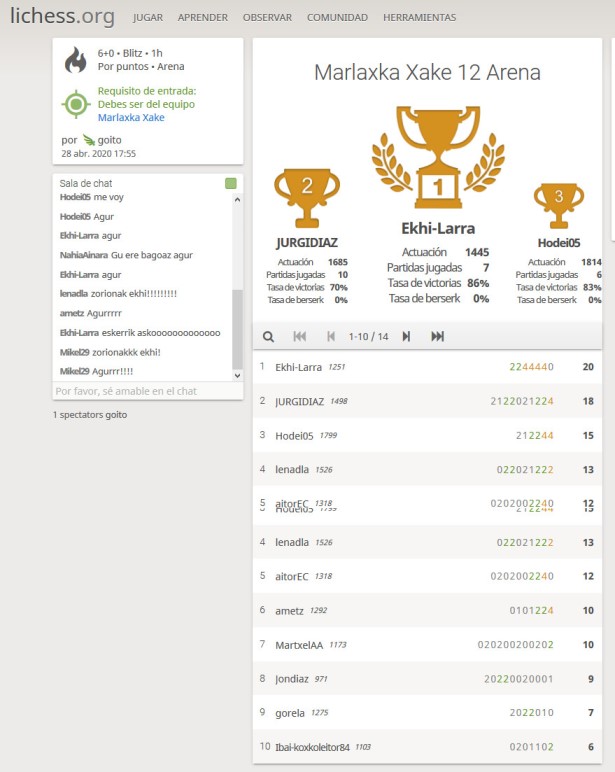Go to previous standings page
Image resolution: width=615 pixels, height=772 pixels.
coord(331,337)
